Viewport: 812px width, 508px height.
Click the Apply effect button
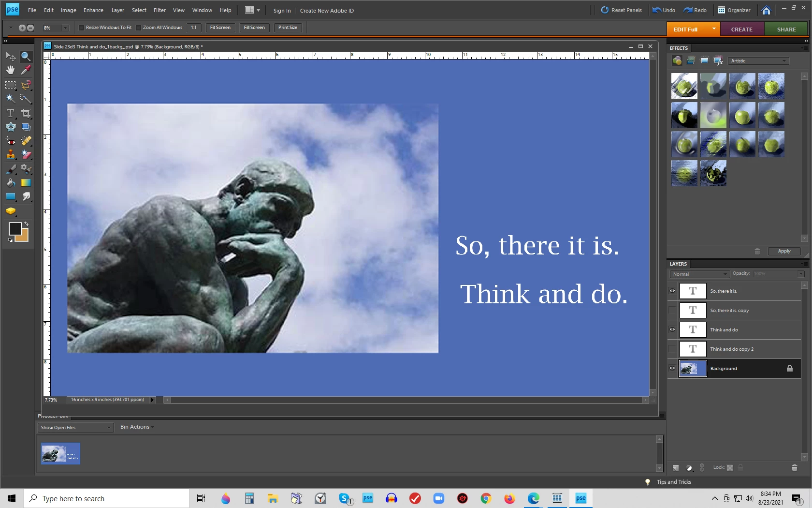pyautogui.click(x=784, y=251)
